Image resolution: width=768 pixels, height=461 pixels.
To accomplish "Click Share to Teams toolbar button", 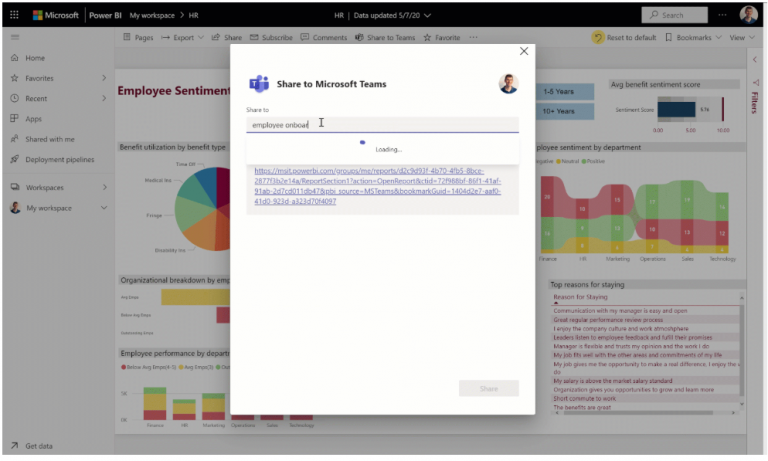I will pos(385,37).
